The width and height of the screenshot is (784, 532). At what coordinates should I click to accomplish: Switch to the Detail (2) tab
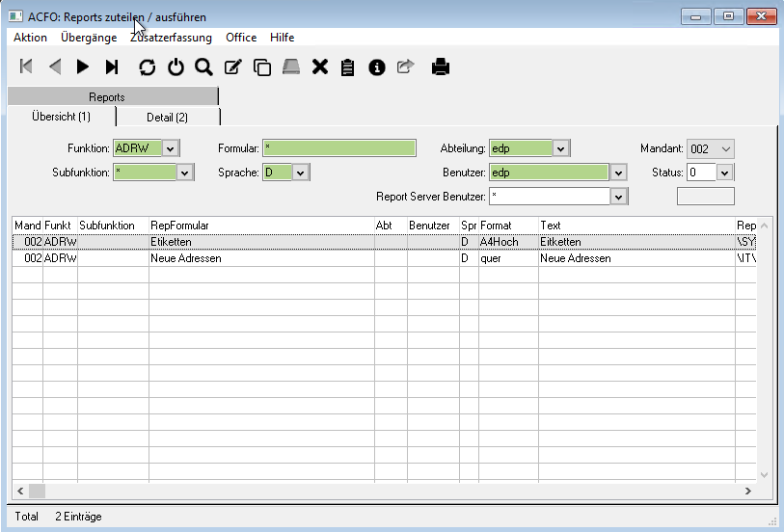(167, 118)
